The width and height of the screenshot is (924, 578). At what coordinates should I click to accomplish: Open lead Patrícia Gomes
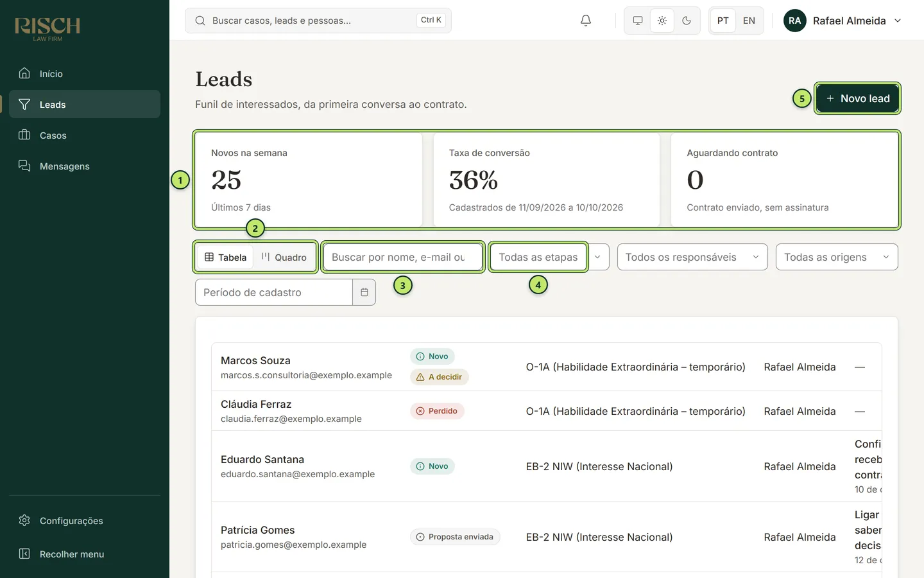tap(257, 530)
